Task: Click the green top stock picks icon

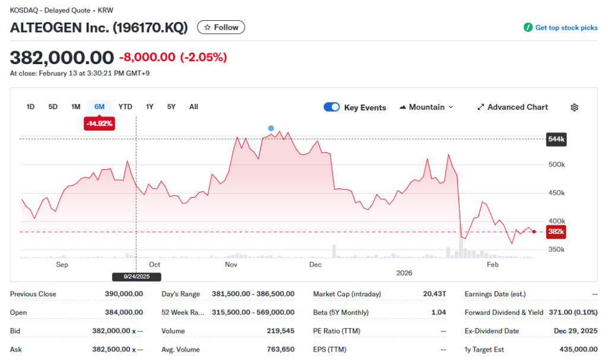Action: click(528, 27)
